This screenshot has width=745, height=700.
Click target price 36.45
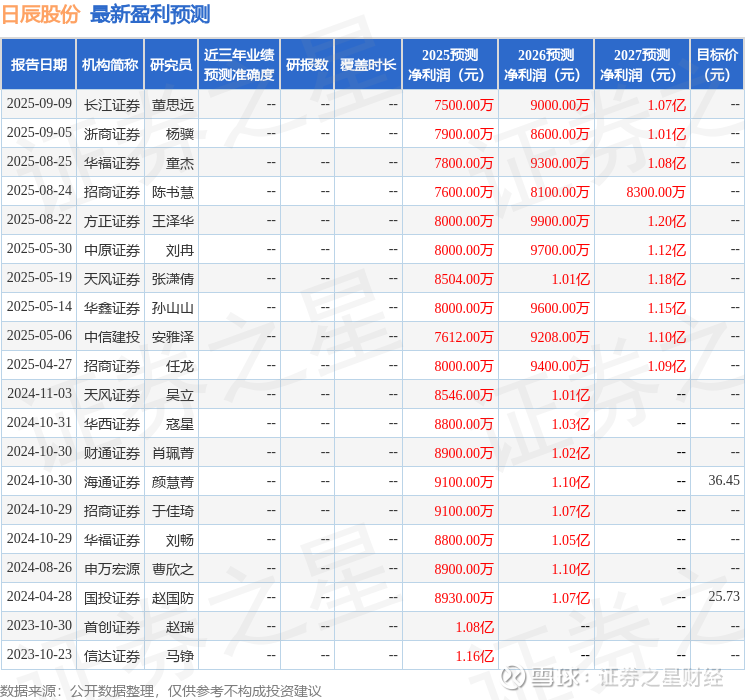724,480
